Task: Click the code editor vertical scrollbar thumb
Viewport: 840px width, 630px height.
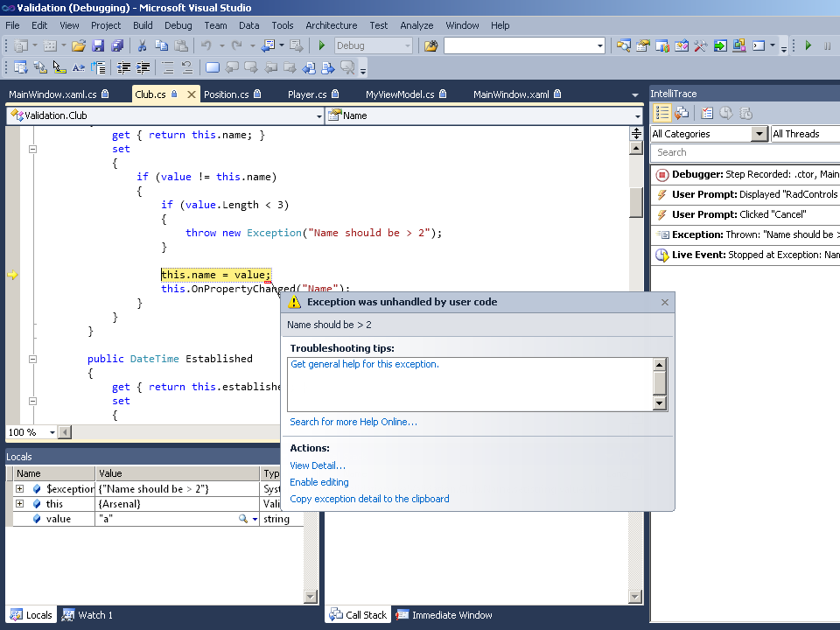Action: click(636, 201)
